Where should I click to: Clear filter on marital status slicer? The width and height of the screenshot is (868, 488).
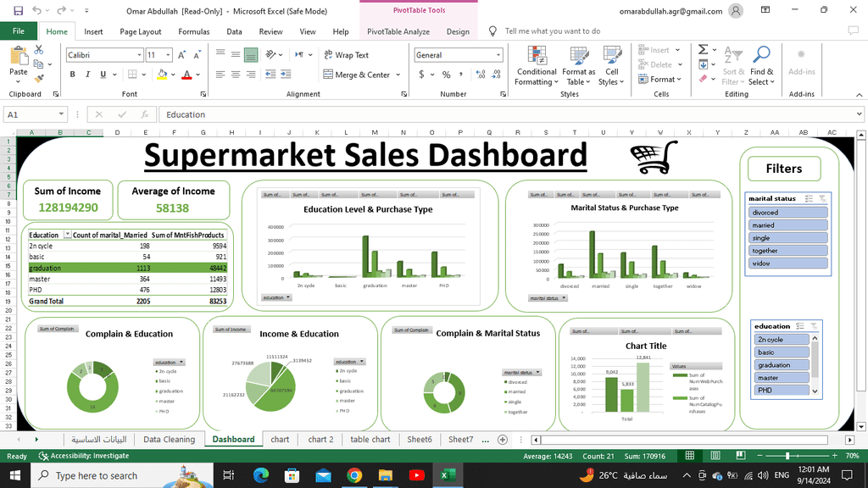pos(822,198)
